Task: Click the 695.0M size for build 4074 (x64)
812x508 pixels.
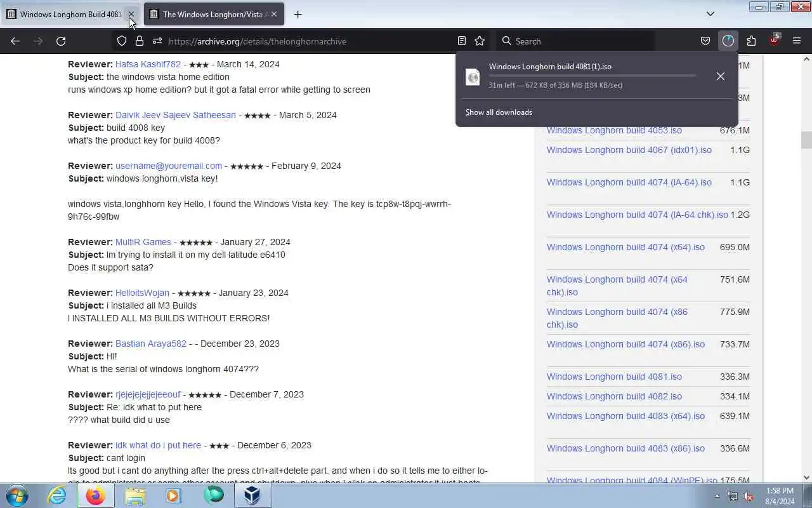Action: tap(735, 247)
